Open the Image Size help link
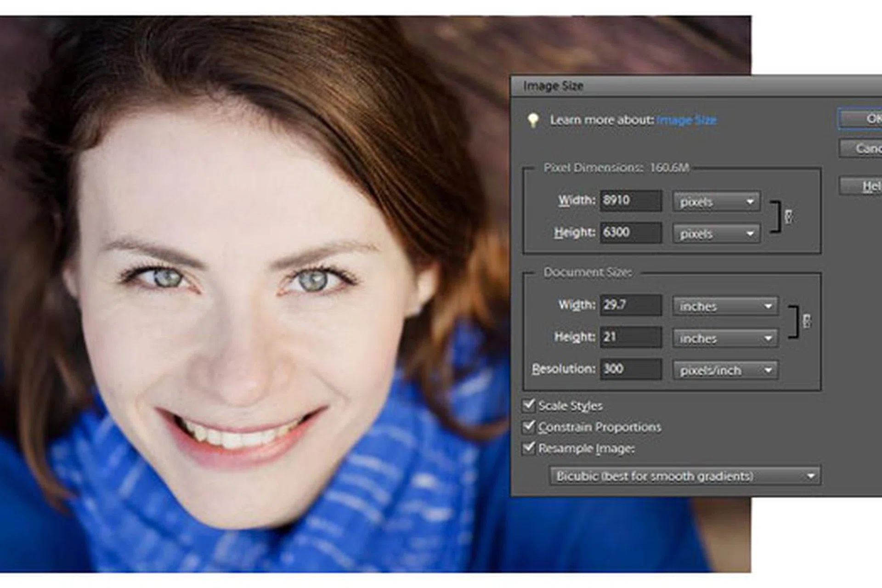Viewport: 882px width, 588px height. (x=686, y=120)
